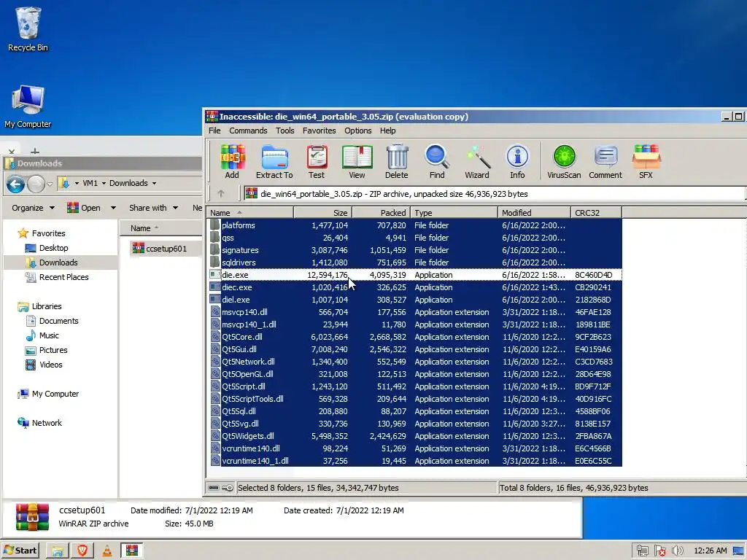The height and width of the screenshot is (560, 747).
Task: Run the Test archive tool
Action: point(317,162)
